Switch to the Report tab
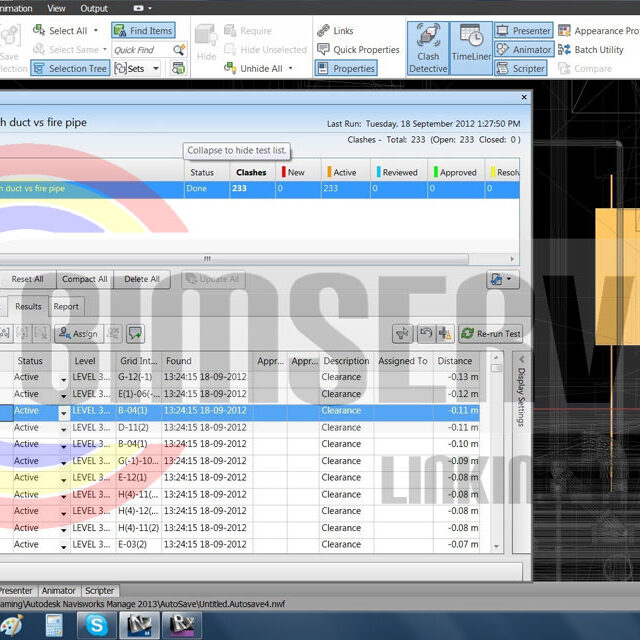Image resolution: width=640 pixels, height=640 pixels. tap(66, 307)
